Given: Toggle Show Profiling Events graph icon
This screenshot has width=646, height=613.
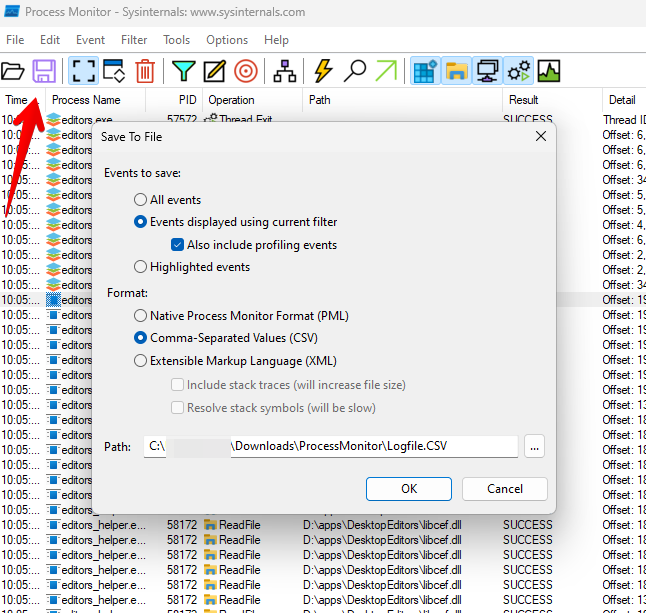Looking at the screenshot, I should 549,71.
